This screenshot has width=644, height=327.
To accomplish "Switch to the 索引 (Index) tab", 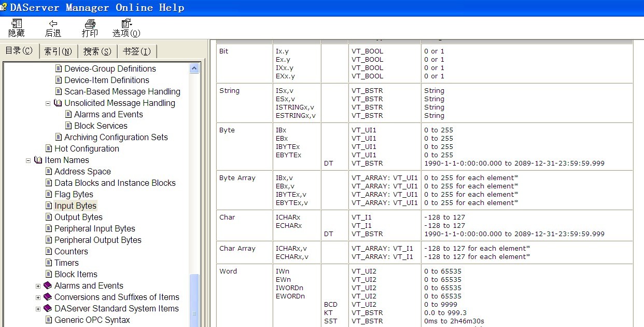I will [x=58, y=51].
